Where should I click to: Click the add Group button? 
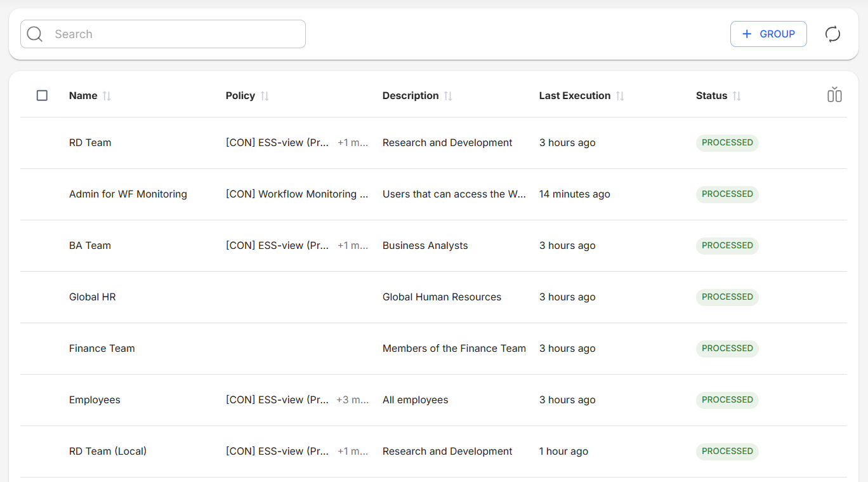point(768,34)
